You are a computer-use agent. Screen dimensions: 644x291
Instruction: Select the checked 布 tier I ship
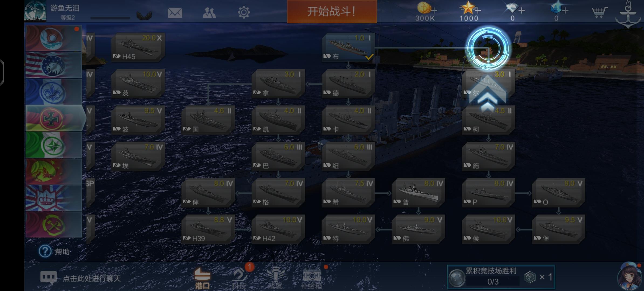tap(348, 47)
